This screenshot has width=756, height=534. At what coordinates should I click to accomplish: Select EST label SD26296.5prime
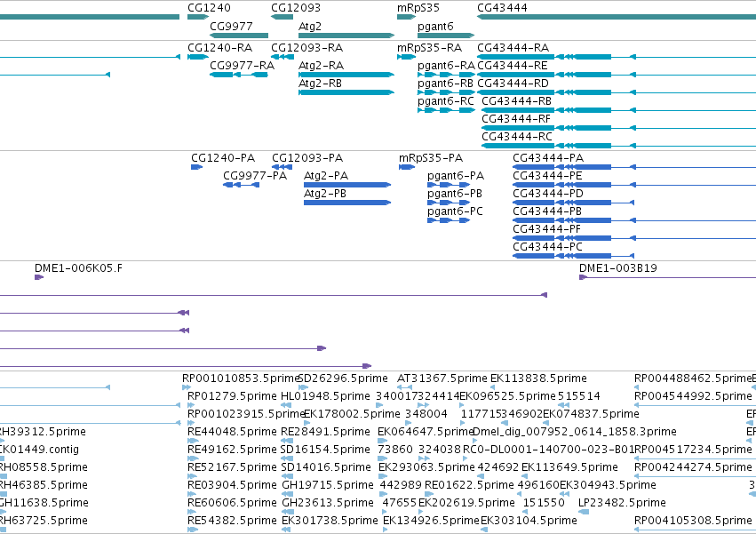tap(343, 379)
